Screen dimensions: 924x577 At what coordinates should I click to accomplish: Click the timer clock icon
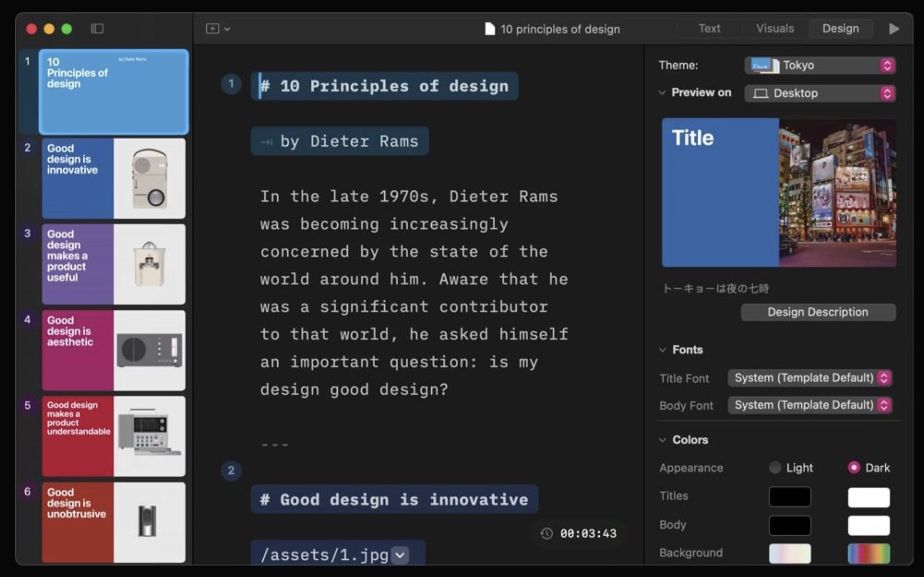click(x=547, y=533)
